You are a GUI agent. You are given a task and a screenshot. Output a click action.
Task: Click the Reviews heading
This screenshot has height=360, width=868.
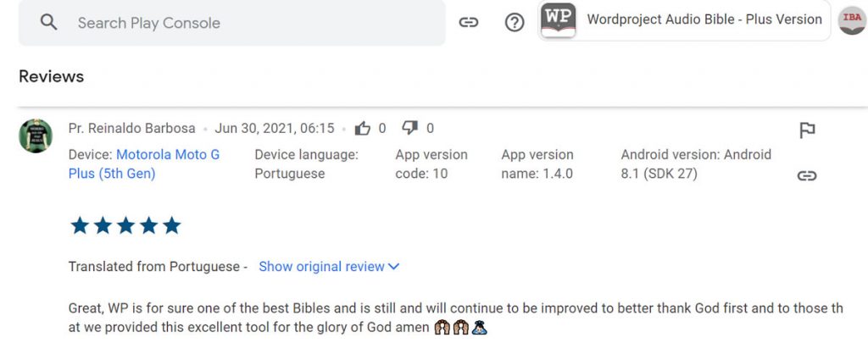(52, 76)
